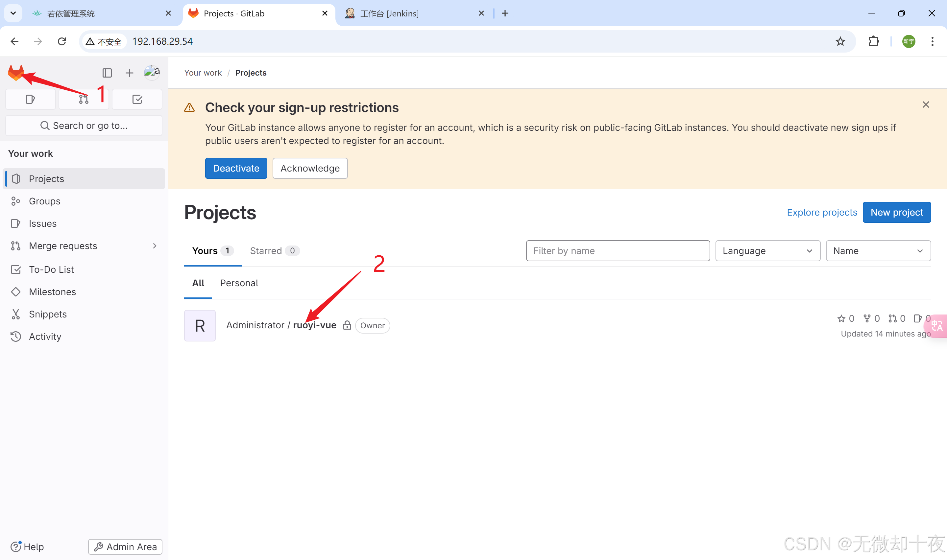Expand Merge requests sidebar submenu
Image resolution: width=947 pixels, height=560 pixels.
tap(154, 246)
